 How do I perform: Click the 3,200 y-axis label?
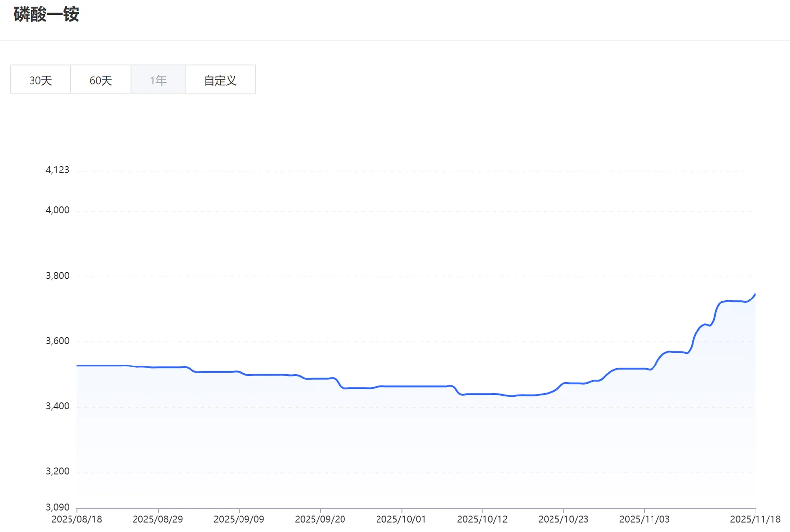[x=57, y=471]
